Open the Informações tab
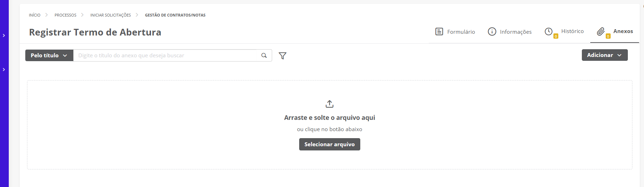The width and height of the screenshot is (644, 187). (x=515, y=32)
